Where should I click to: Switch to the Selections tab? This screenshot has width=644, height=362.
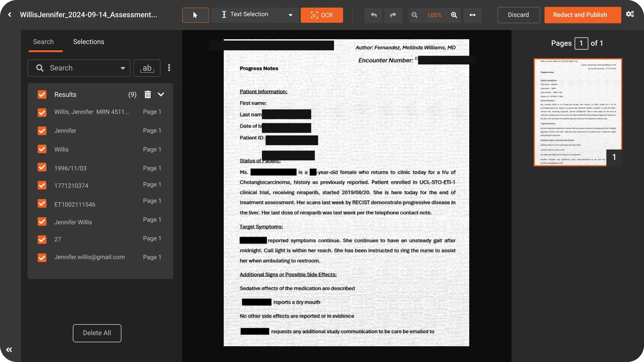89,42
